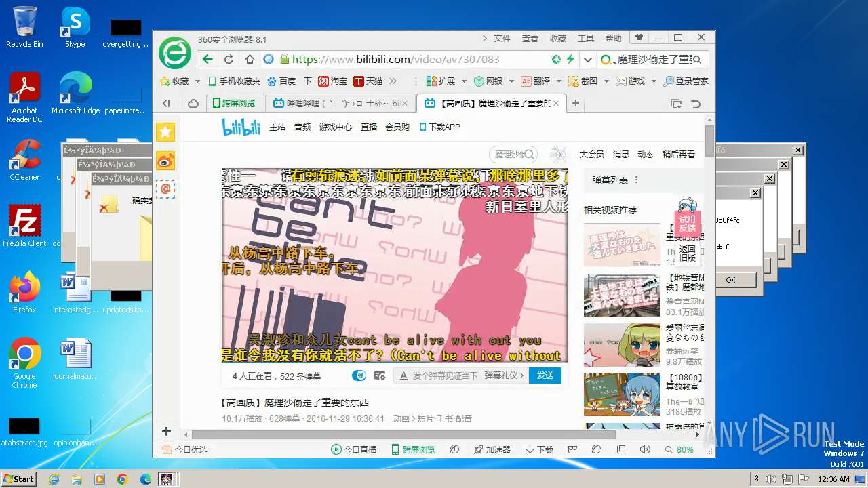The height and width of the screenshot is (488, 868).
Task: Open 手机收藏夹 bookmark
Action: (234, 81)
